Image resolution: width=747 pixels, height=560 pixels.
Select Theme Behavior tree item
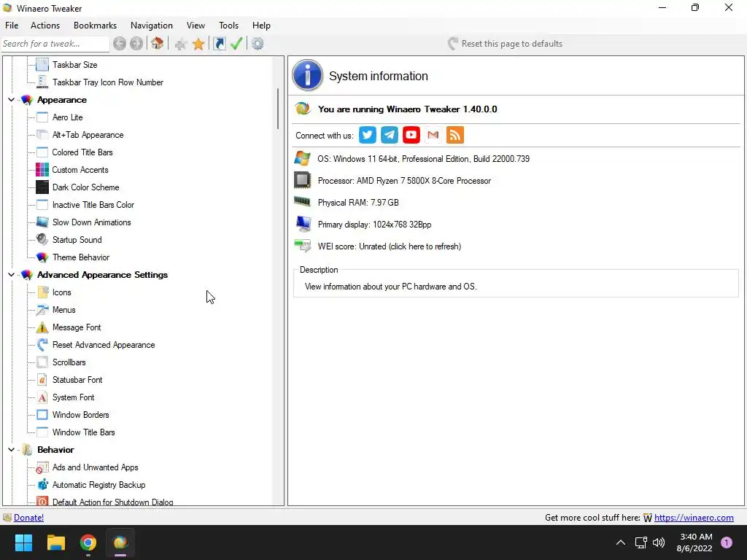click(81, 257)
